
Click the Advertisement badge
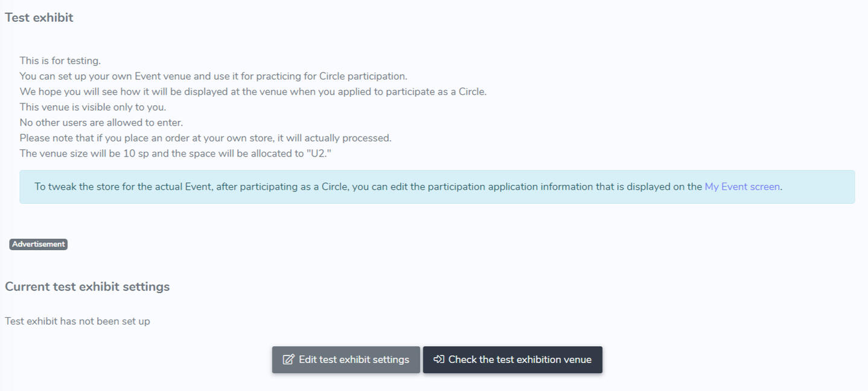(39, 244)
